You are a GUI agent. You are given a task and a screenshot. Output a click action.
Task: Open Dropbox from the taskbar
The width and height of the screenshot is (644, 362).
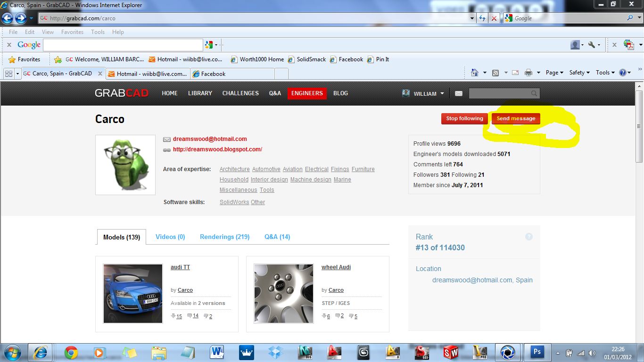(x=276, y=353)
